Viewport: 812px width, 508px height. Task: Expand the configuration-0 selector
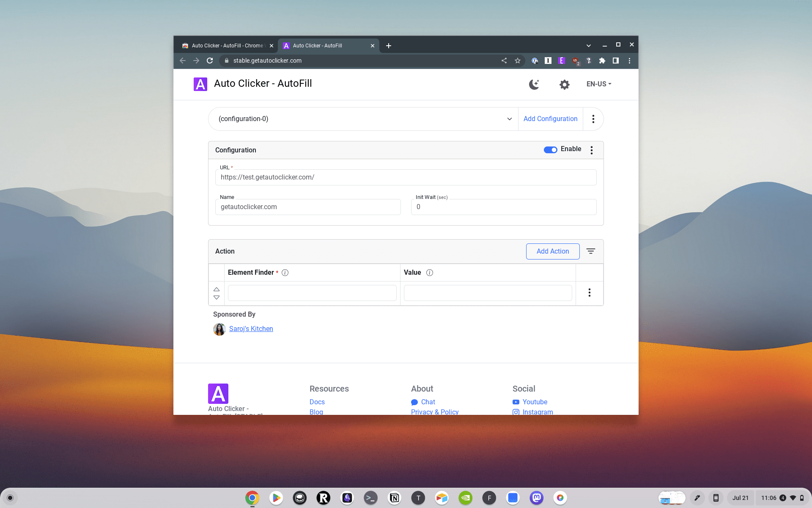363,119
